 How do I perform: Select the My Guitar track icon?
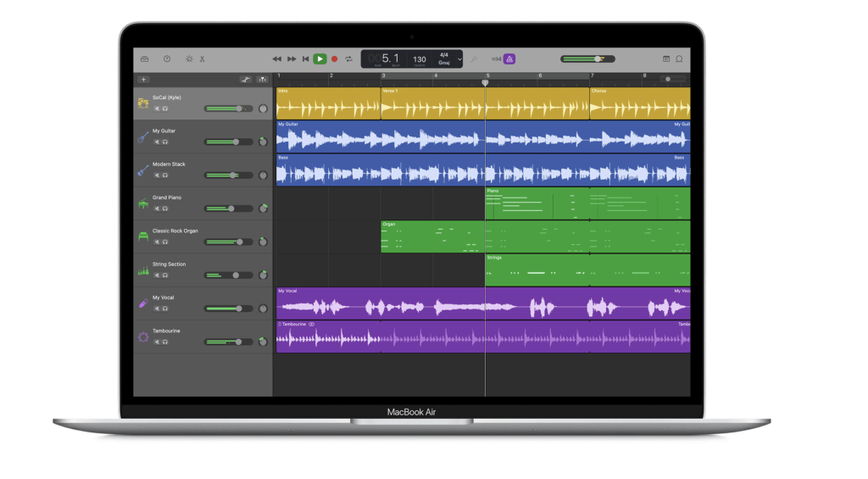tap(142, 136)
